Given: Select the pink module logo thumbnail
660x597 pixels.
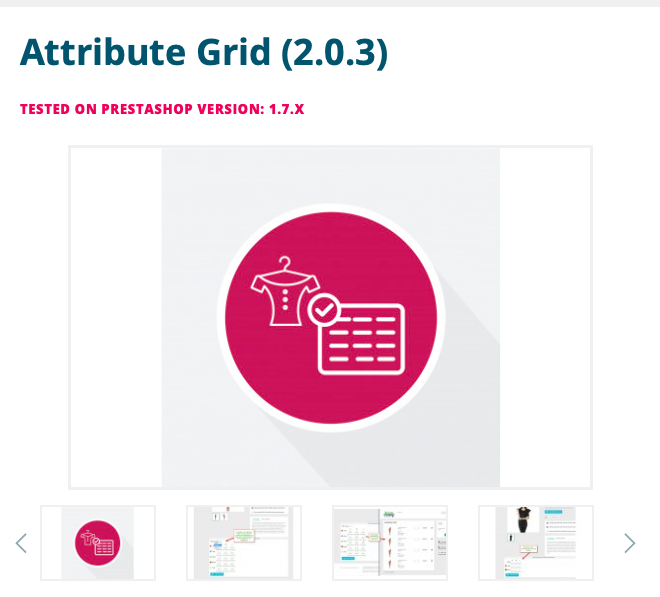Looking at the screenshot, I should click(98, 543).
